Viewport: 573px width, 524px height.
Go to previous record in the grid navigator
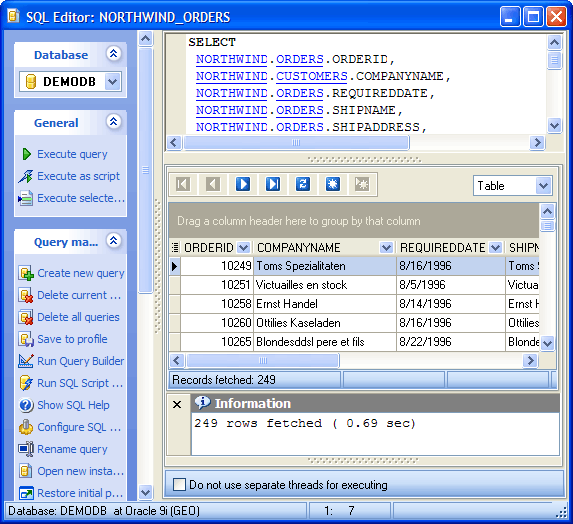[213, 184]
